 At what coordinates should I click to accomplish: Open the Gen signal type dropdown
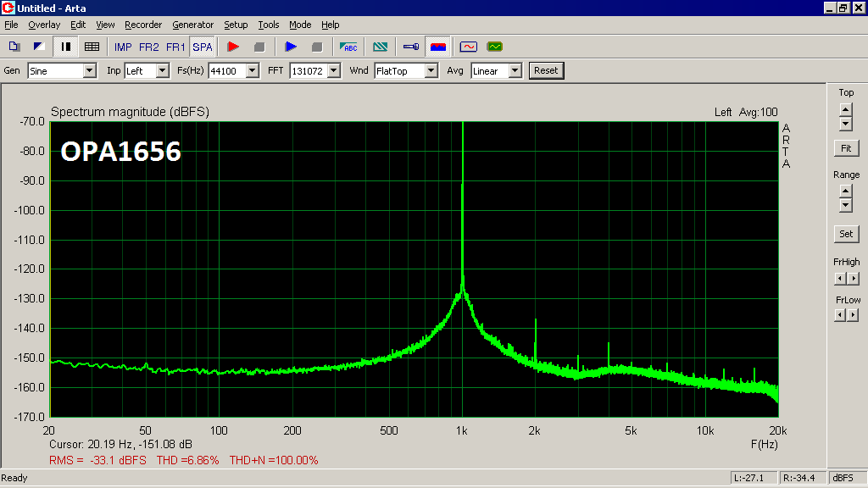(x=89, y=71)
